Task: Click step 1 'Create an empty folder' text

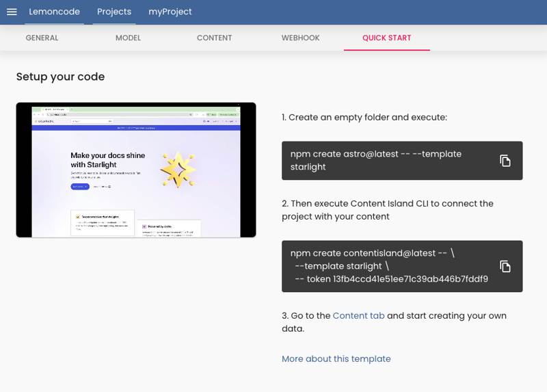Action: (x=364, y=117)
